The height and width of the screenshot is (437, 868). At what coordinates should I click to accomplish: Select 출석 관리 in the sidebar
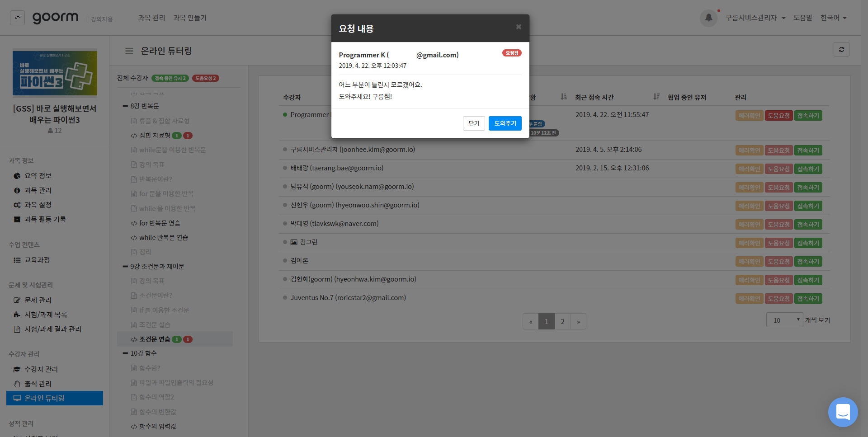pyautogui.click(x=38, y=384)
